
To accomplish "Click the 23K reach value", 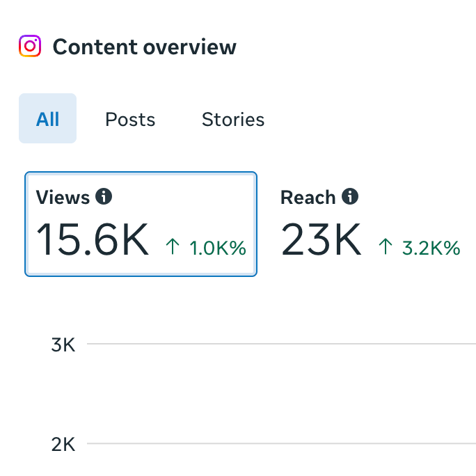I will [322, 239].
